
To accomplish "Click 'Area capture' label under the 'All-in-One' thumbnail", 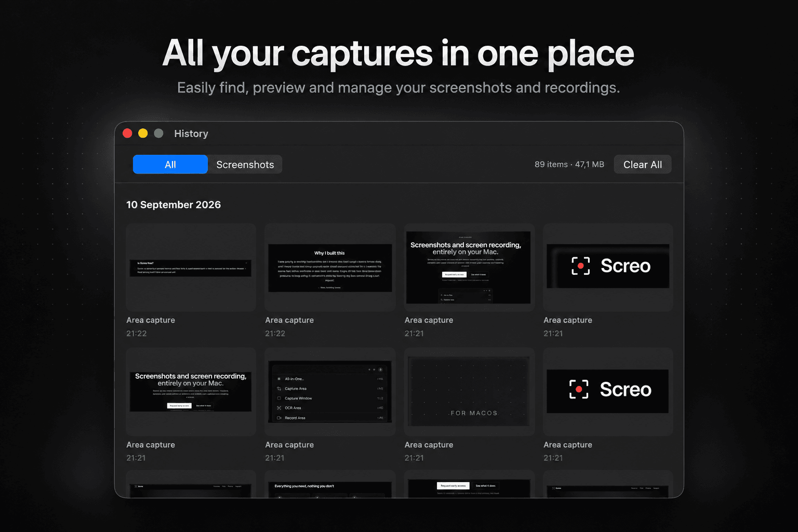I will (289, 445).
